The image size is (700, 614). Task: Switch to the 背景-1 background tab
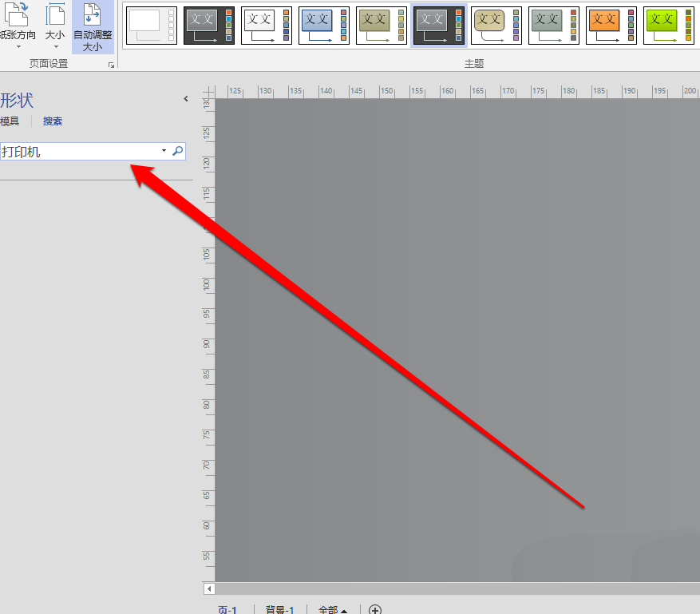point(280,608)
